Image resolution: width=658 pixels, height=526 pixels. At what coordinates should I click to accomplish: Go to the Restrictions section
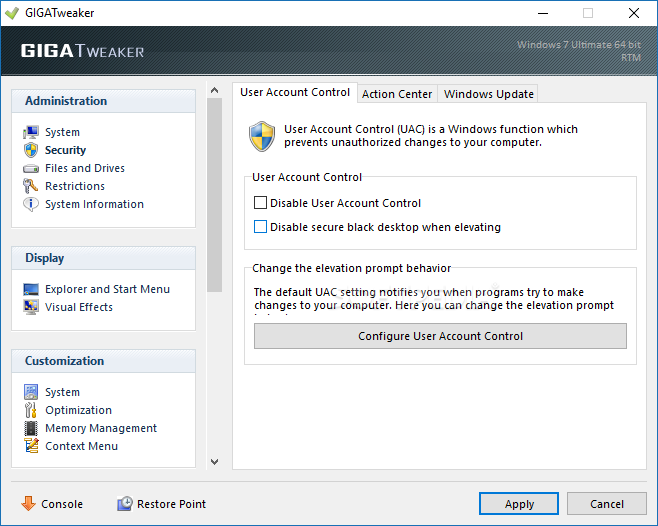point(75,186)
